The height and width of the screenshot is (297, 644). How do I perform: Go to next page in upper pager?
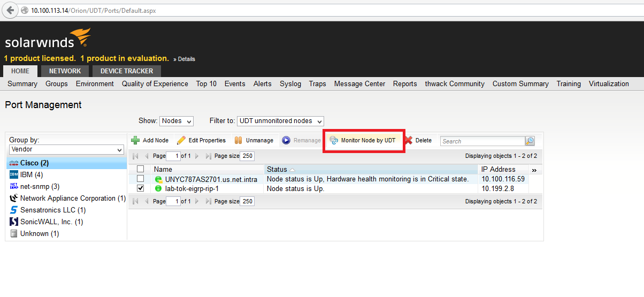(x=197, y=156)
